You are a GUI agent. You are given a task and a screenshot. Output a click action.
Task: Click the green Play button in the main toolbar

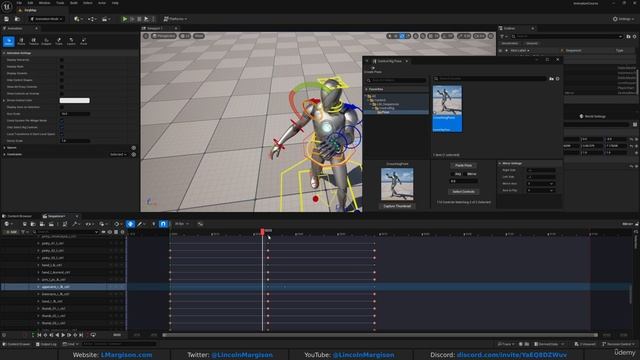(125, 19)
